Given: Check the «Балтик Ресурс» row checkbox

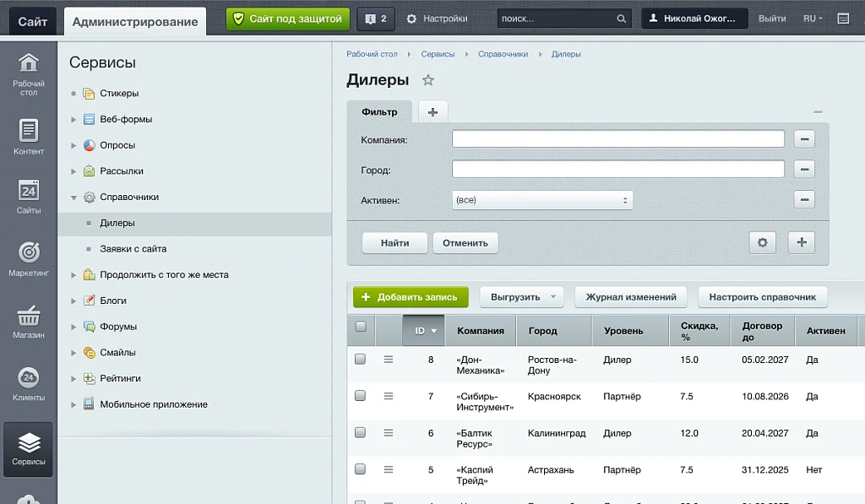Looking at the screenshot, I should click(360, 432).
